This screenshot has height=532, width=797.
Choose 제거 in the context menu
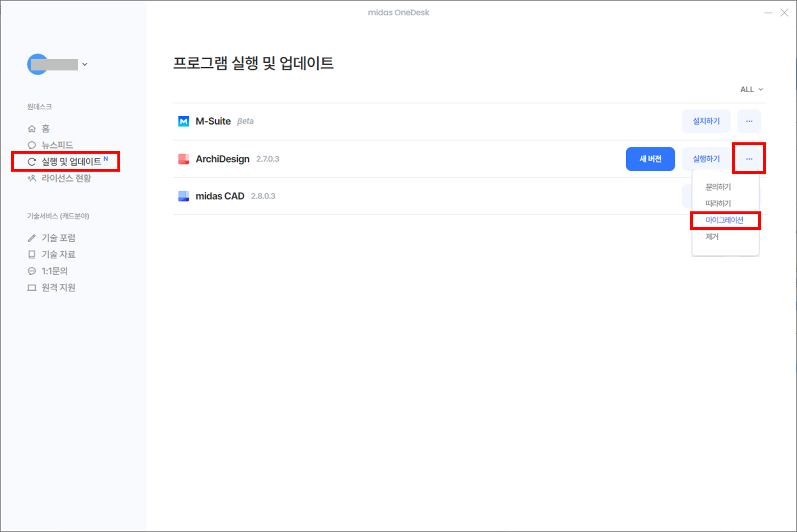click(712, 236)
